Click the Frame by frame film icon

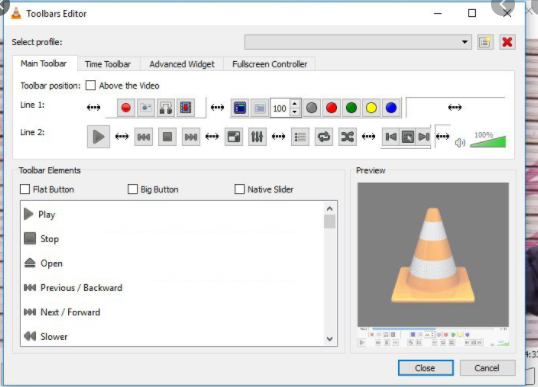click(x=186, y=108)
